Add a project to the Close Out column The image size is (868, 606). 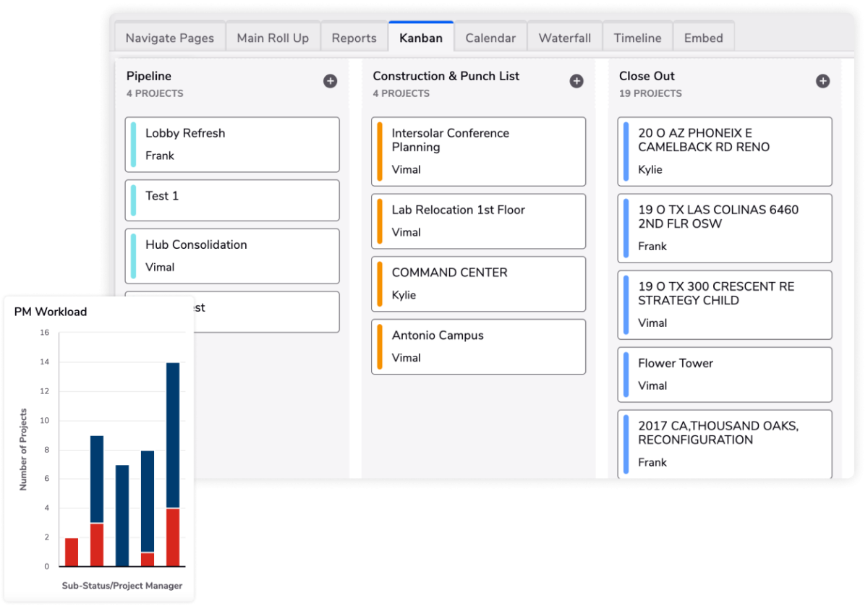(822, 81)
